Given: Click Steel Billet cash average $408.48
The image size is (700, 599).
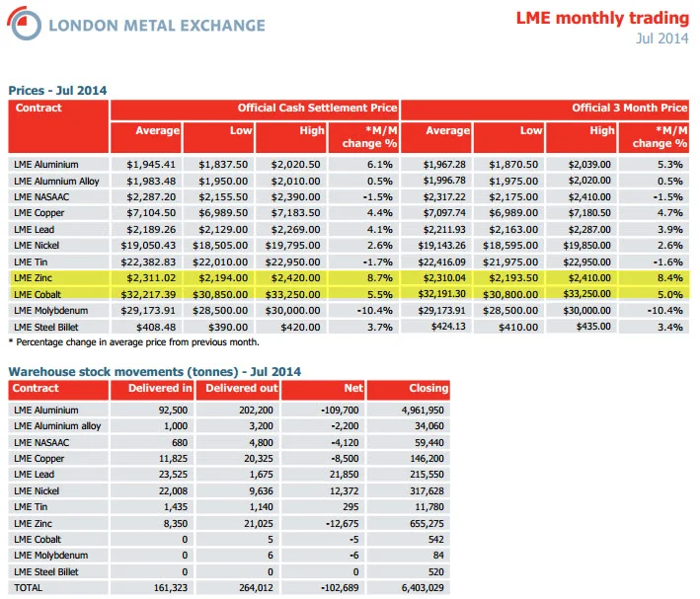Looking at the screenshot, I should point(156,328).
